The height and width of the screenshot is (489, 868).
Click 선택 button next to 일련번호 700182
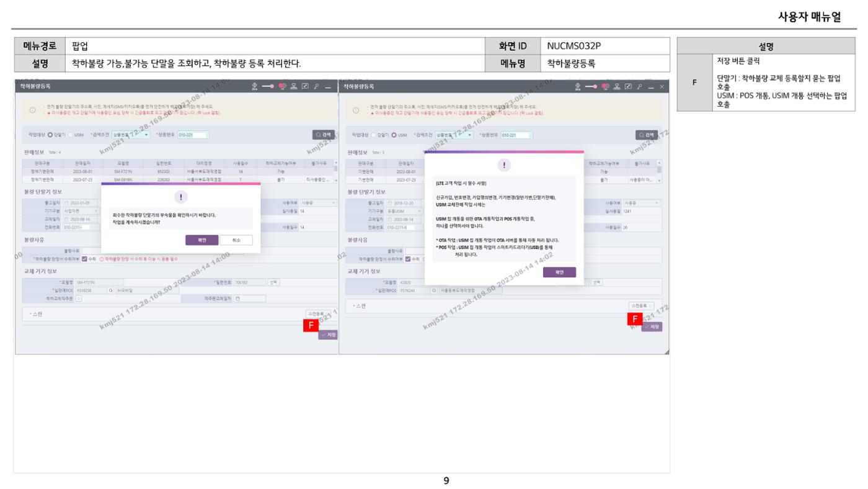pyautogui.click(x=273, y=282)
